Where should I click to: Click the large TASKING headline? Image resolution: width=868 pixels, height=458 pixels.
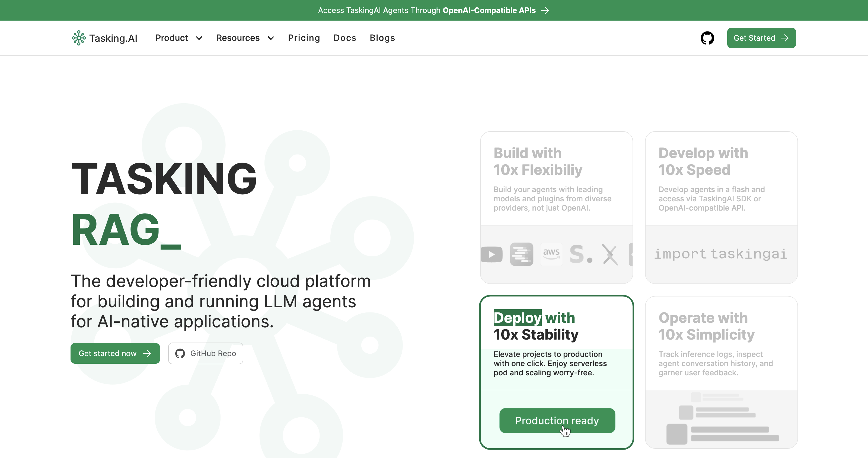click(x=164, y=179)
